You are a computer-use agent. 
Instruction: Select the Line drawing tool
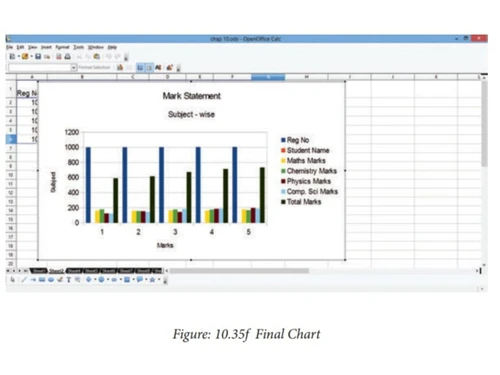[24, 280]
